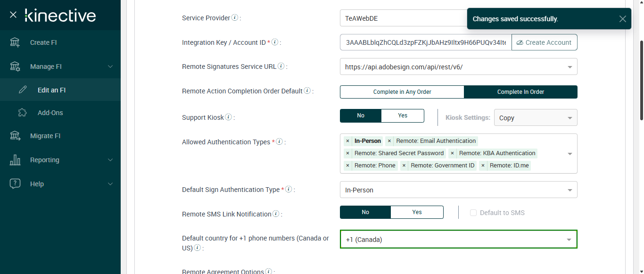This screenshot has height=274, width=644.
Task: Select Complete in Any Order option
Action: tap(402, 92)
